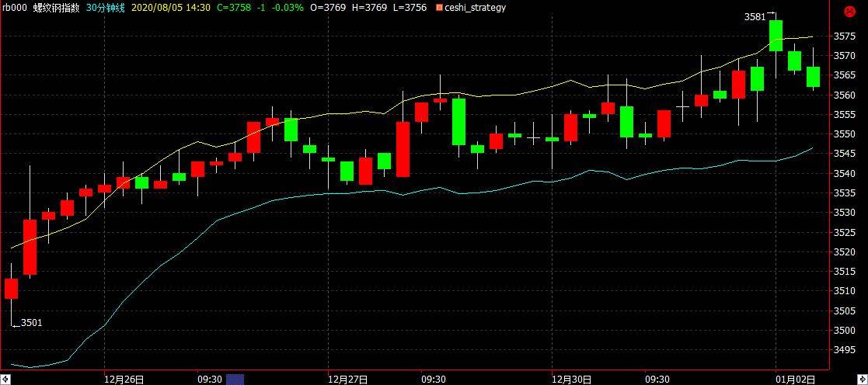Click the 2020/08/05 14:30 timestamp

tap(173, 8)
